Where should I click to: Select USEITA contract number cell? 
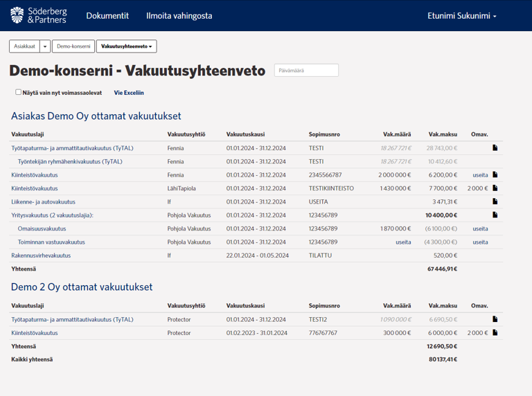(x=318, y=201)
